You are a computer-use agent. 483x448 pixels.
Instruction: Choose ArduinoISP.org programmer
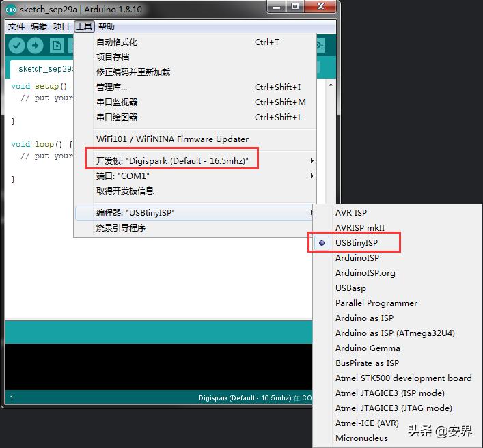point(397,273)
